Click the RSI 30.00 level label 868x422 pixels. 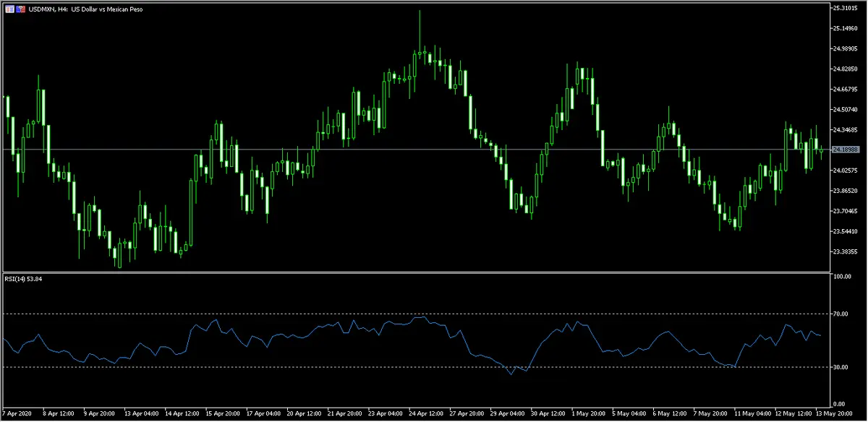(x=840, y=367)
